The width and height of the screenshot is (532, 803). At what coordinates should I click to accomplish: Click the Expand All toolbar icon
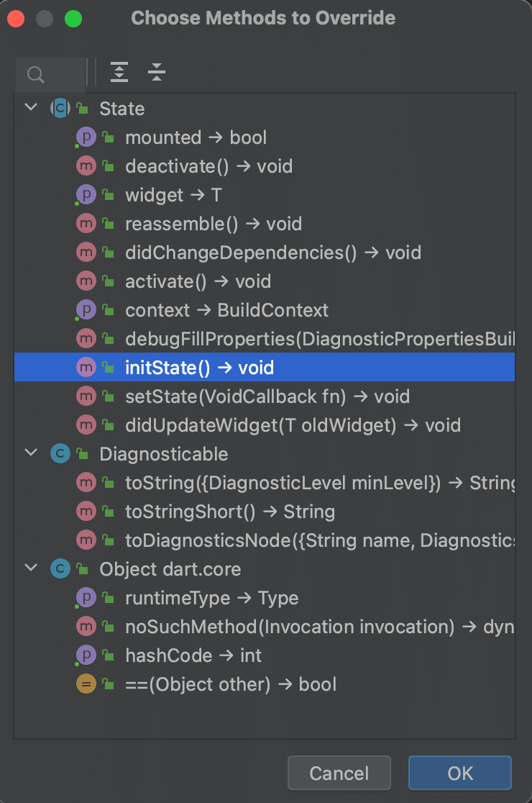tap(119, 72)
